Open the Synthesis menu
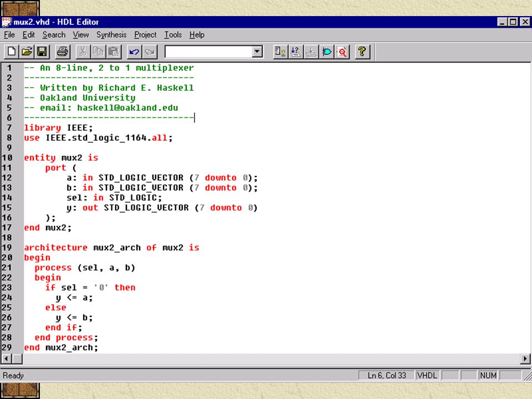The image size is (532, 399). 111,34
